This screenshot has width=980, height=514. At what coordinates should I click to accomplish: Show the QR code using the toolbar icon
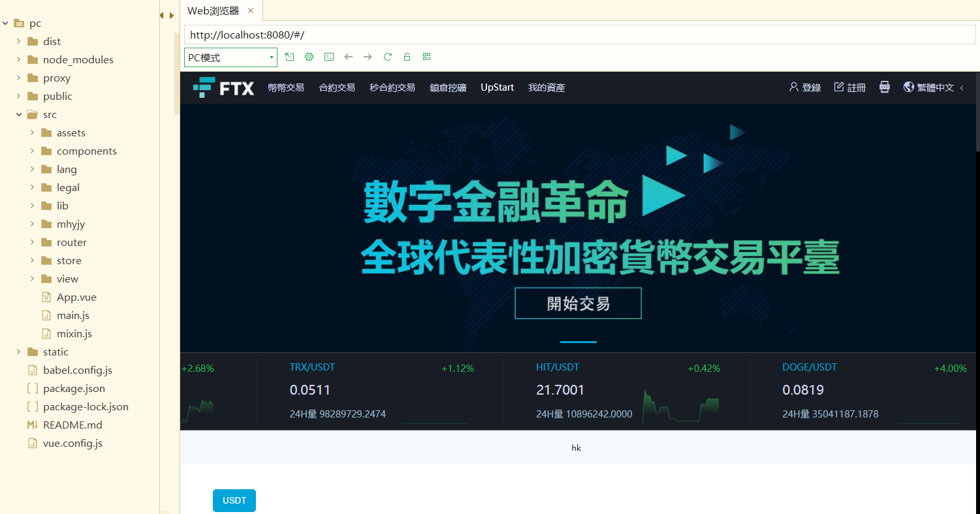click(x=426, y=57)
